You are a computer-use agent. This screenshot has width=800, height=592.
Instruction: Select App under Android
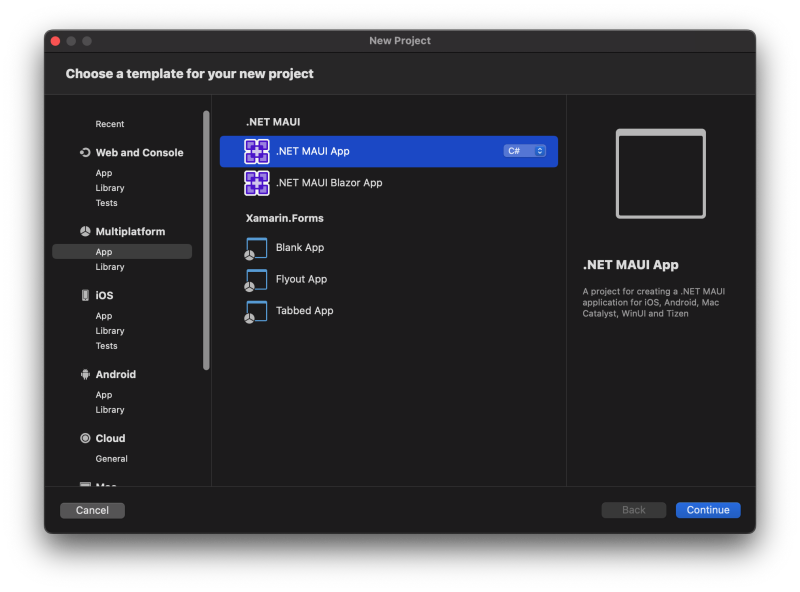(x=104, y=395)
